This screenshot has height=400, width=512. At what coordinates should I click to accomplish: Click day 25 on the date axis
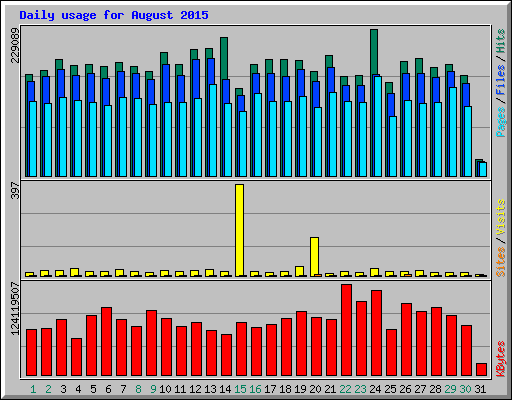click(x=390, y=389)
